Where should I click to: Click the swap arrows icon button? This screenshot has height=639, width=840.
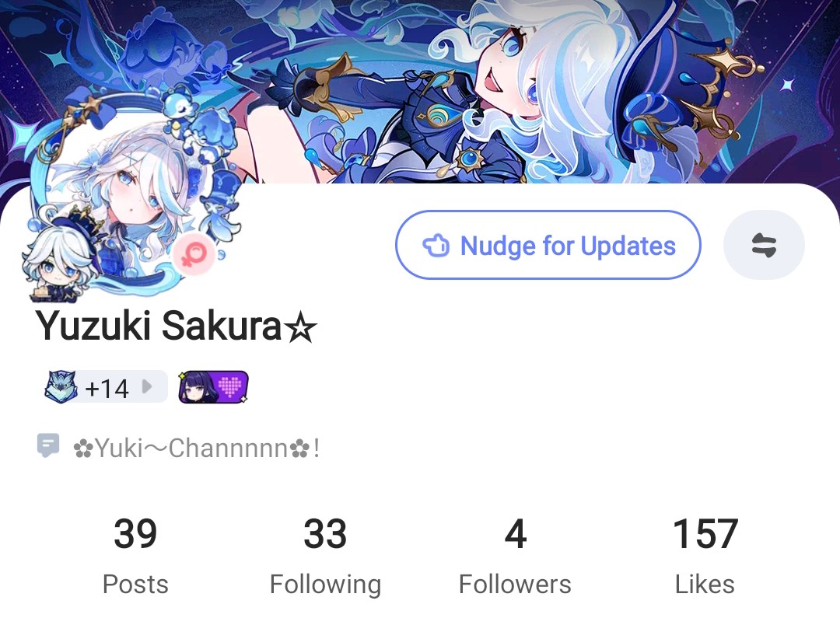pos(764,245)
